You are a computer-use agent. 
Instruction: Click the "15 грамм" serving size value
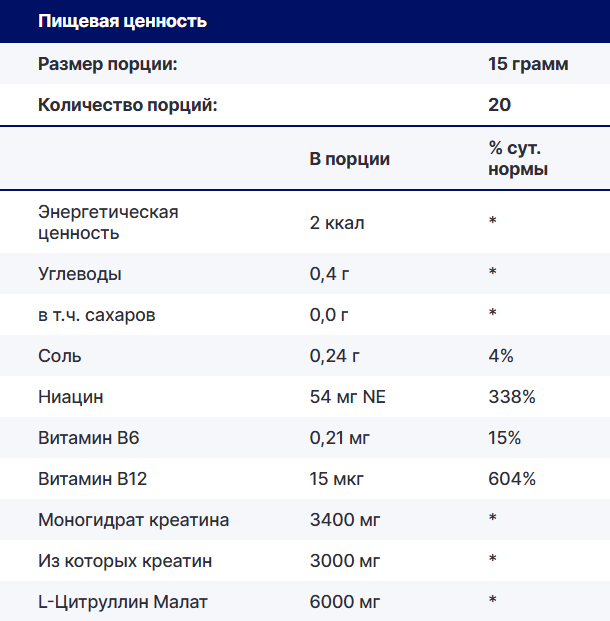(528, 64)
